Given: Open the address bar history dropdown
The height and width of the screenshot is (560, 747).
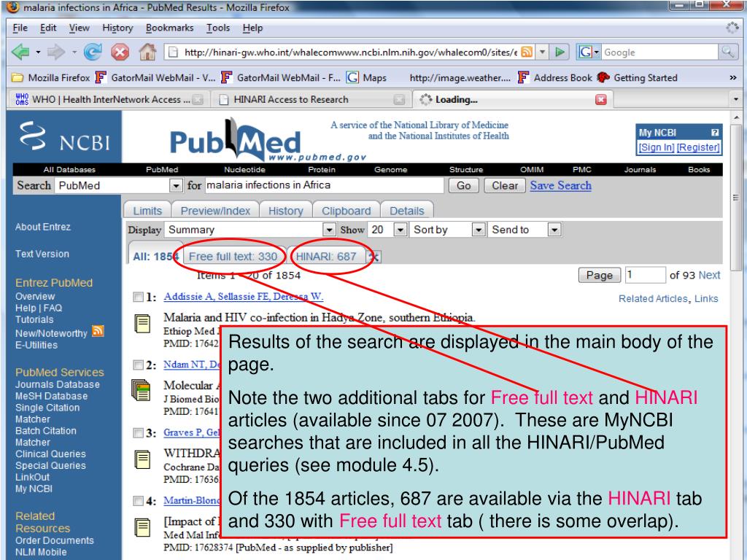Looking at the screenshot, I should tap(542, 52).
